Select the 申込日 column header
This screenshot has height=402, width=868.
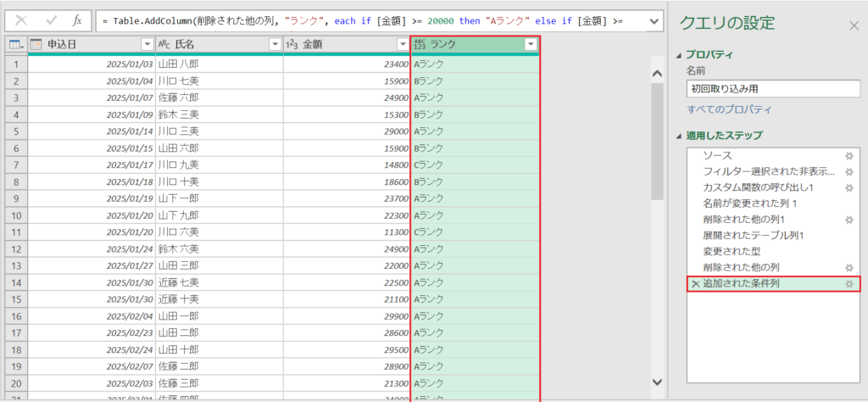click(x=92, y=45)
